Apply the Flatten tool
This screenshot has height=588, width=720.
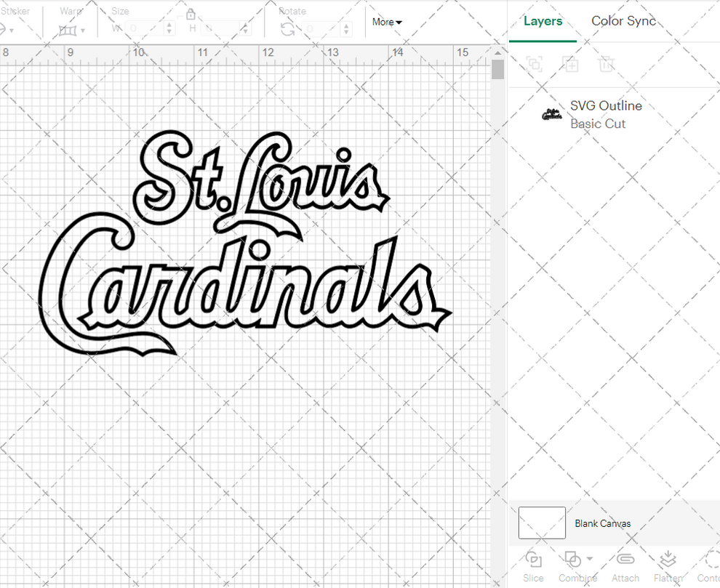667,565
